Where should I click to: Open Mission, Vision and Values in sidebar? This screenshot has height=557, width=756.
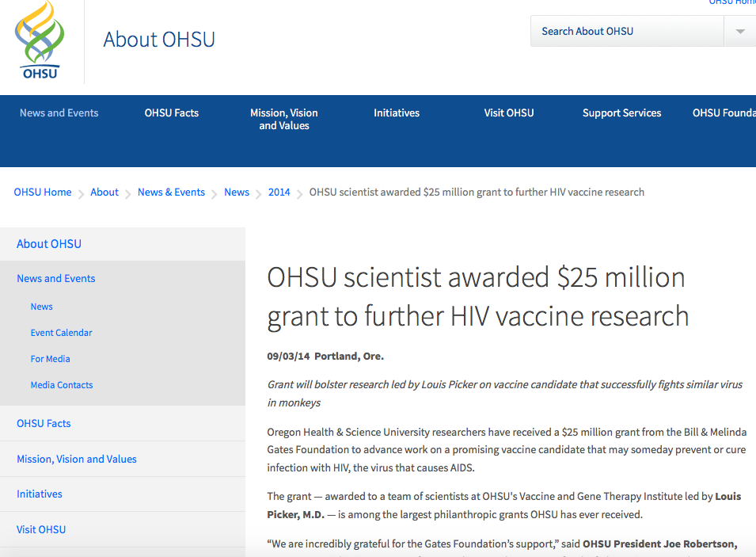77,459
